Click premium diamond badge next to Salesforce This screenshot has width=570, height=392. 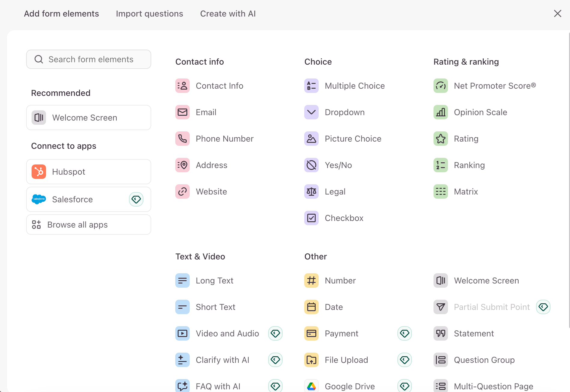pos(136,199)
